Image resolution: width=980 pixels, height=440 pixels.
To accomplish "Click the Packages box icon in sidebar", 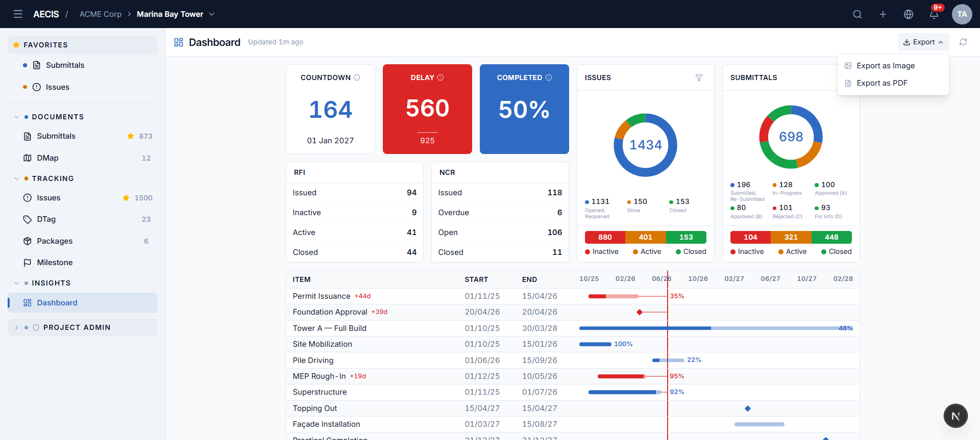I will pos(28,241).
